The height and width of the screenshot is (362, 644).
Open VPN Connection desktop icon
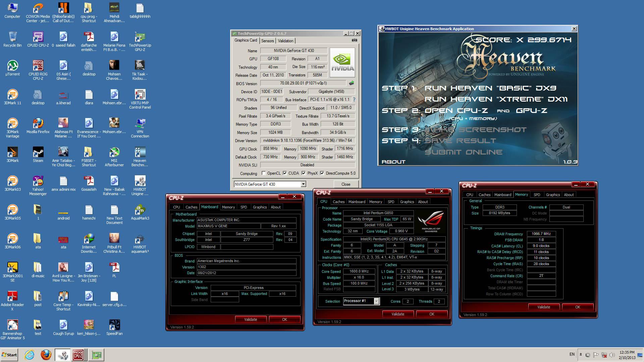[x=140, y=128]
